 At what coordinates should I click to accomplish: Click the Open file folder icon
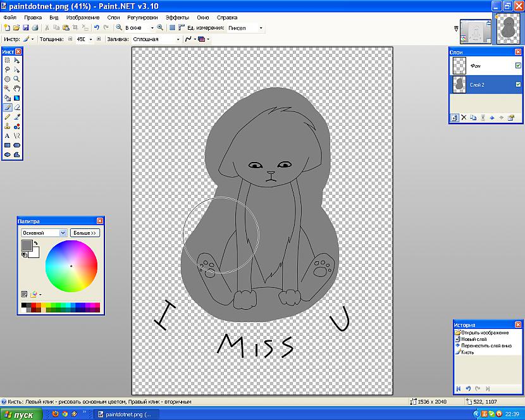tap(16, 28)
